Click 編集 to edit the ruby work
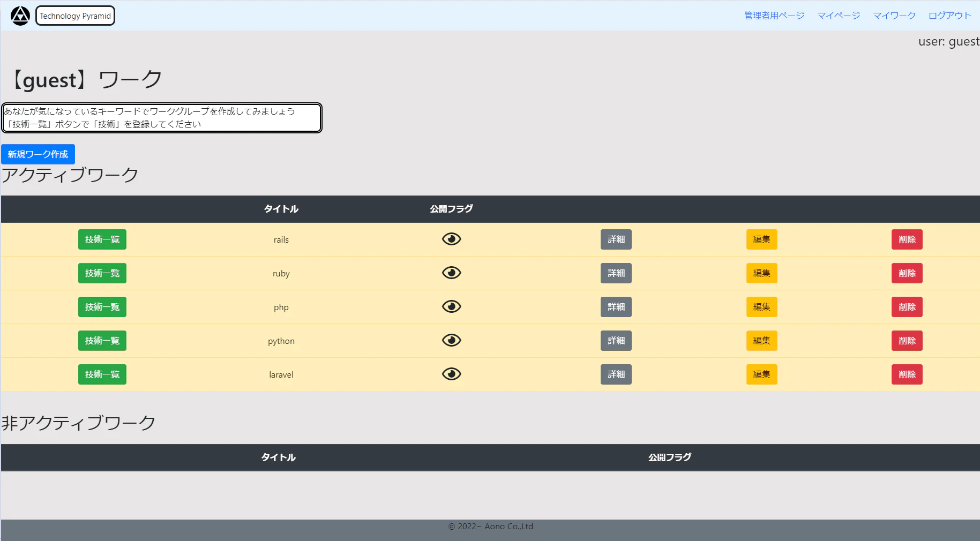The image size is (980, 541). point(762,273)
